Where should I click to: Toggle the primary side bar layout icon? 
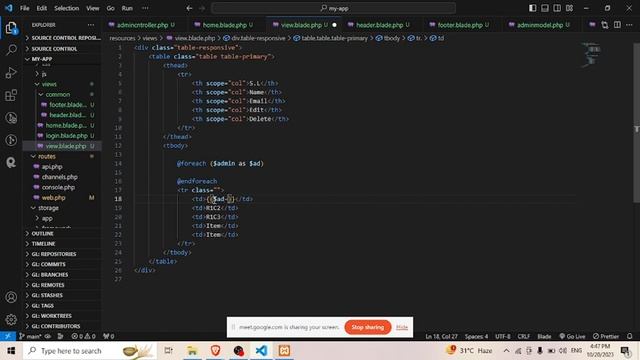point(532,8)
